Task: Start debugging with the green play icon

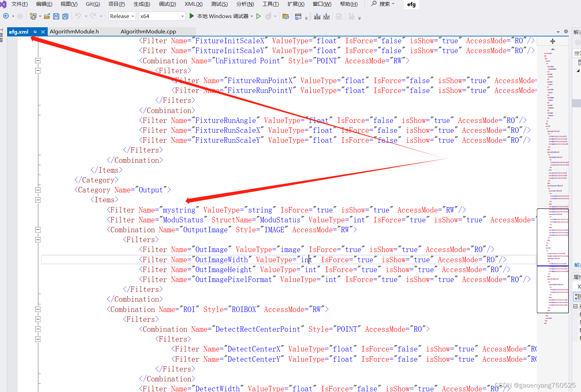Action: [x=192, y=16]
